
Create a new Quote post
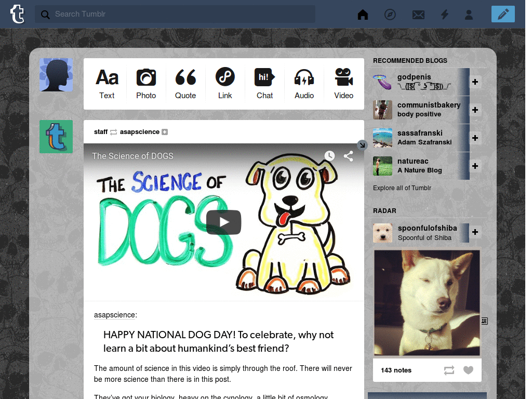(x=185, y=84)
